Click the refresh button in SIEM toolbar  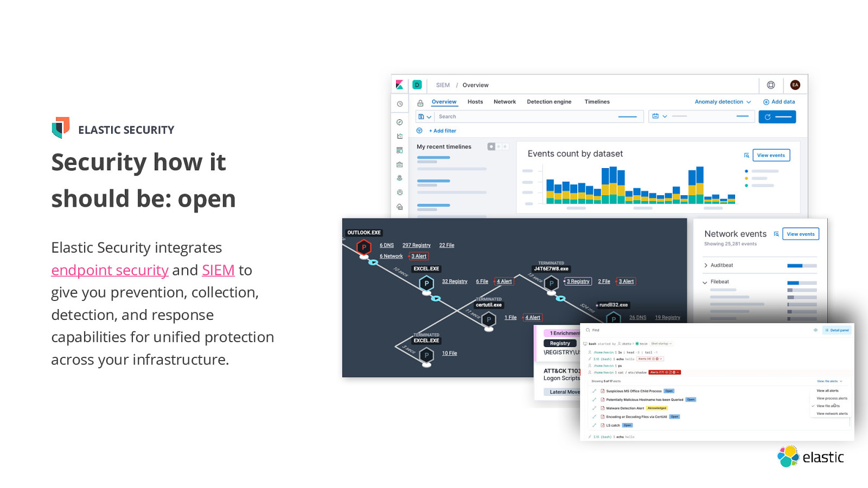point(777,117)
